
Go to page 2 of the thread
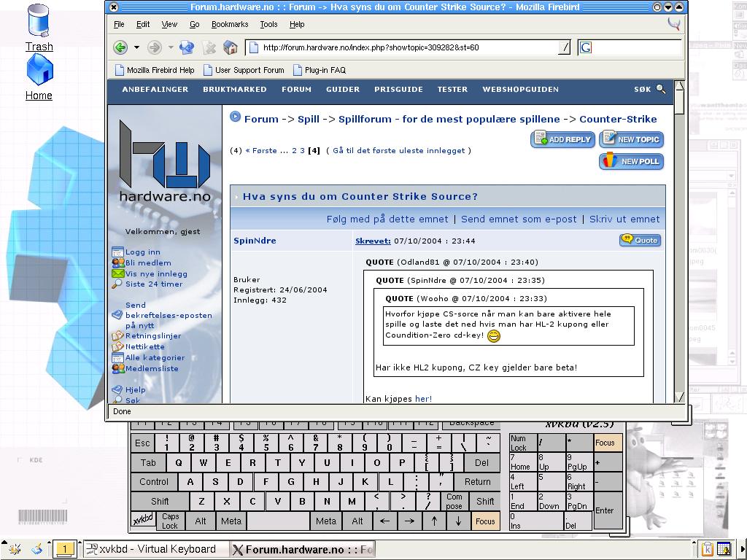point(295,150)
